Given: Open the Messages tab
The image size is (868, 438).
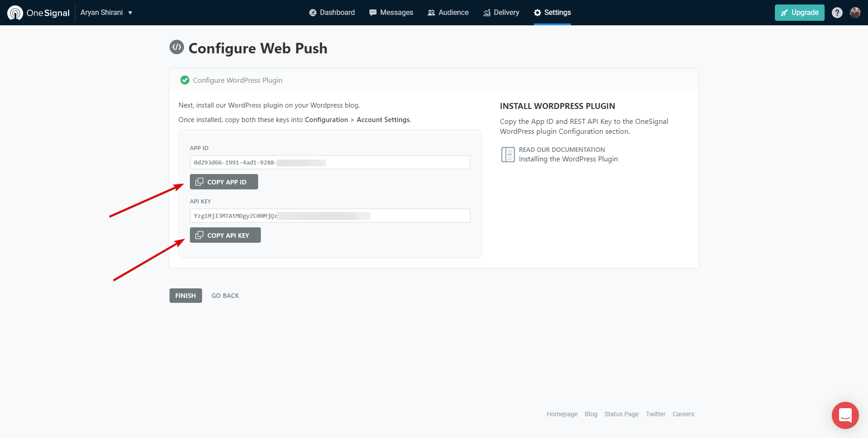Looking at the screenshot, I should pos(391,13).
